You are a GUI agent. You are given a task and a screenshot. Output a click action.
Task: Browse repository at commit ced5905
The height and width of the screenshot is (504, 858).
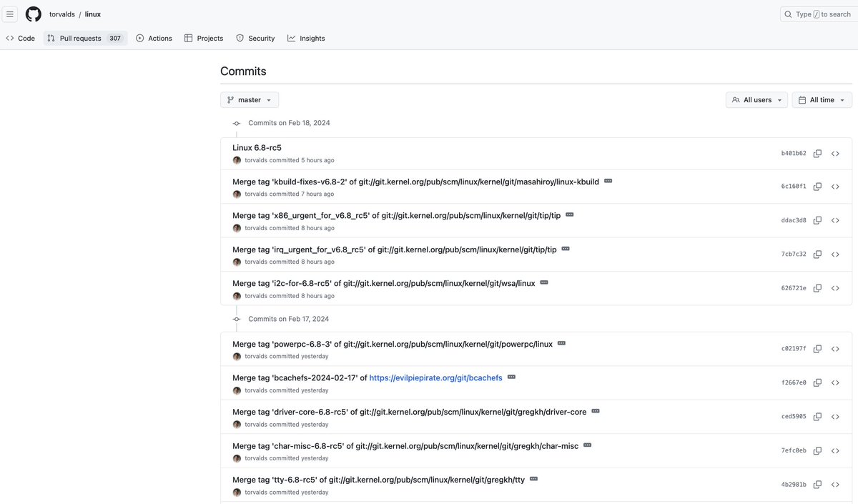[x=835, y=417]
